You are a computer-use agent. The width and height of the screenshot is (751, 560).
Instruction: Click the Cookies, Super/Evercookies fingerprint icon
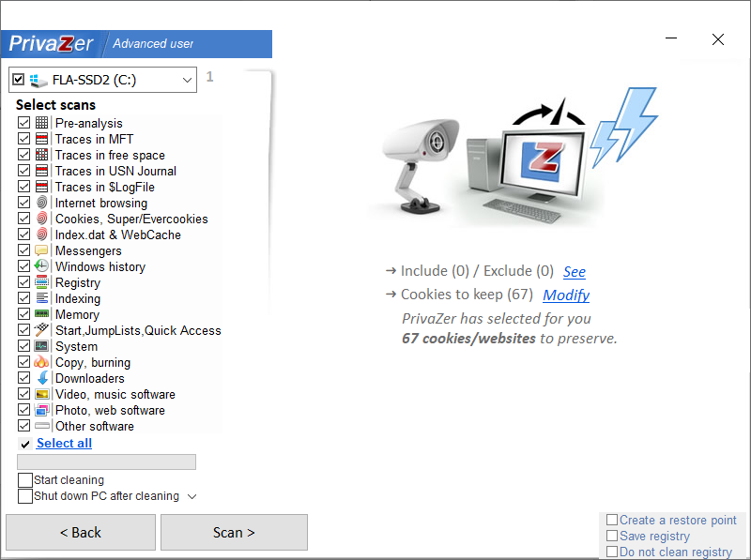[x=41, y=219]
